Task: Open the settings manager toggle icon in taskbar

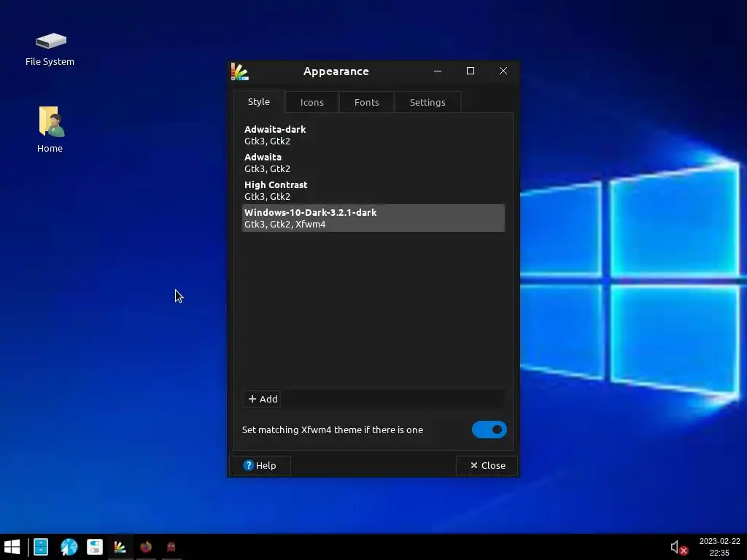Action: [x=95, y=547]
